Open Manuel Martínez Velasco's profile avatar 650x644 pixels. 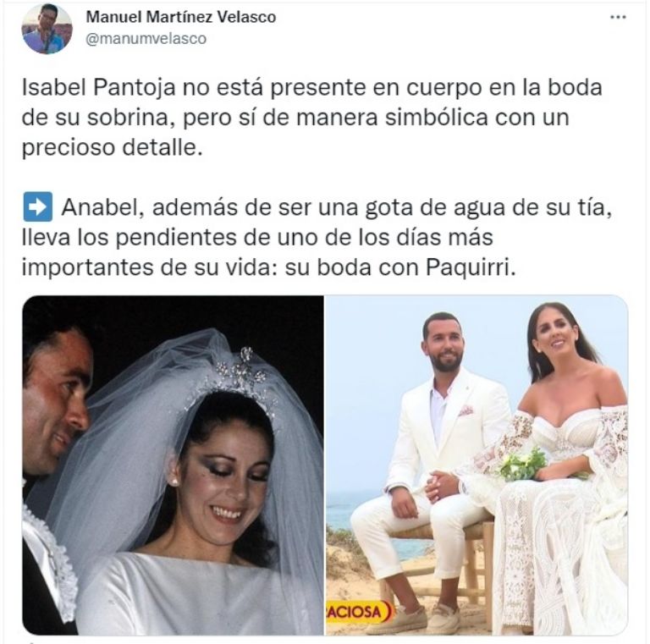coord(47,29)
